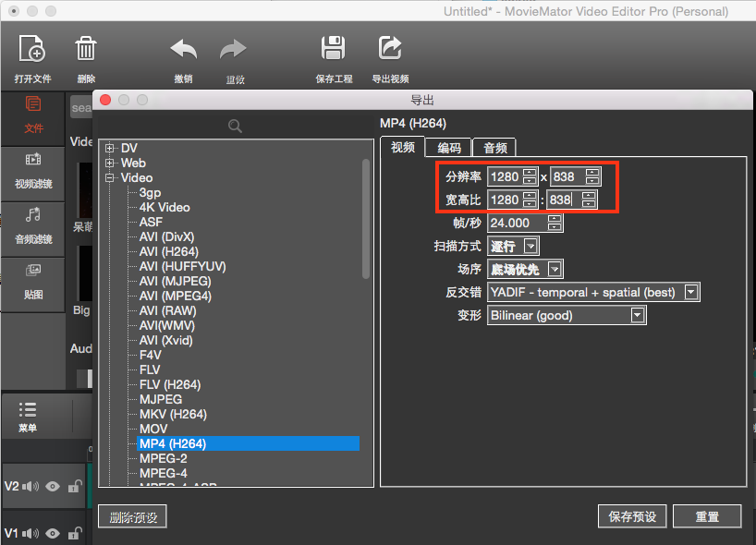
Task: Hide the V2 track with eye icon
Action: (53, 487)
